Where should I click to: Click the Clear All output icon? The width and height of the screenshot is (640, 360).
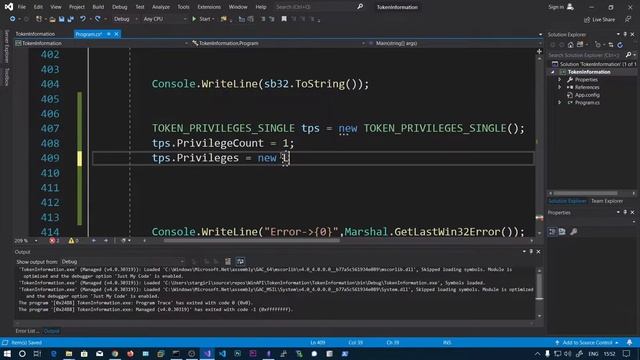(x=228, y=262)
